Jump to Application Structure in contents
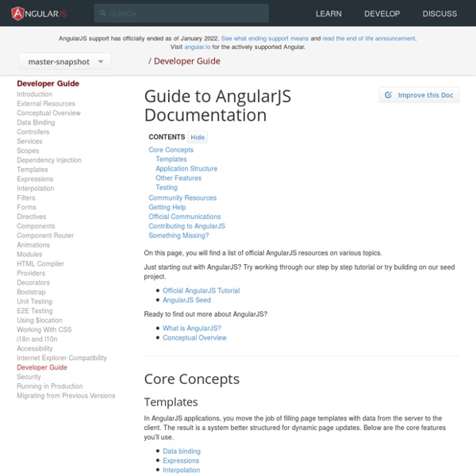The height and width of the screenshot is (476, 476). [186, 168]
